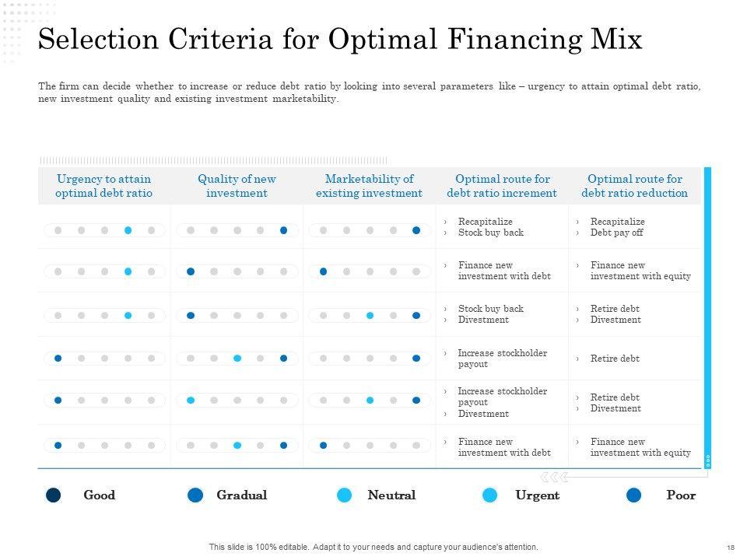Click 'Optimal route for debt ratio increment' header

502,186
